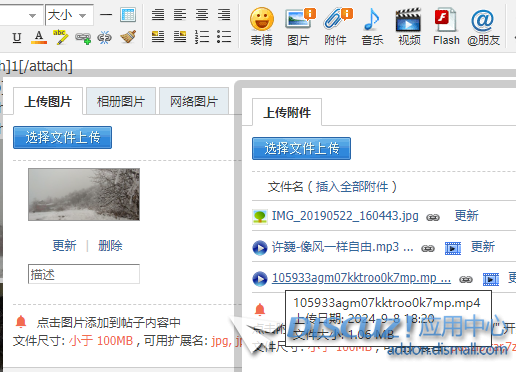Viewport: 526px width, 375px height.
Task: Click image file icon before IMG_20190522_160443.jpg
Action: [260, 217]
